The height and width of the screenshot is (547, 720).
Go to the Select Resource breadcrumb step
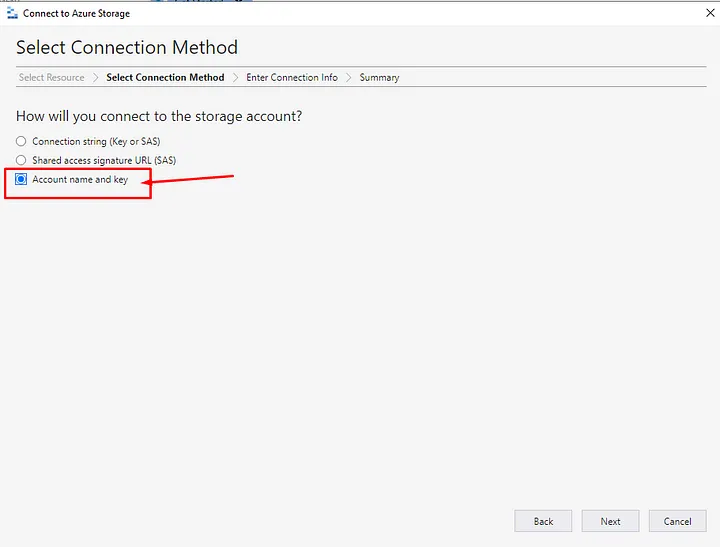[x=51, y=78]
